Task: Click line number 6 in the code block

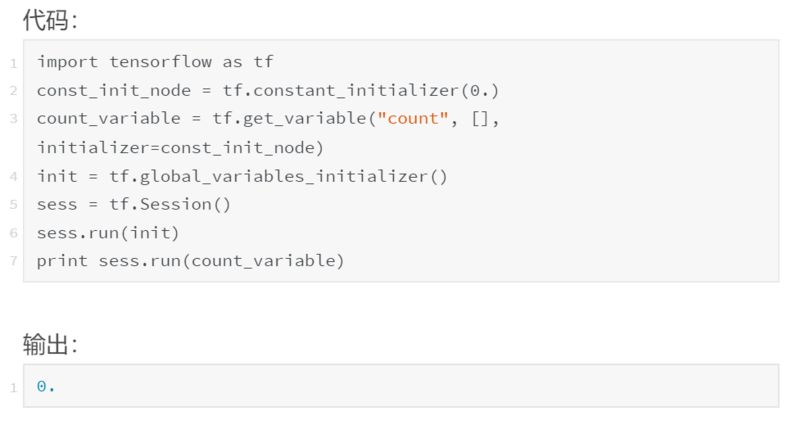Action: coord(14,233)
